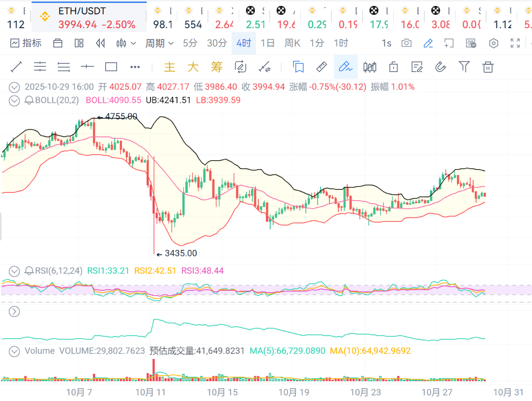Viewport: 532px width, 401px height.
Task: Click the funnel filter icon
Action: (464, 67)
